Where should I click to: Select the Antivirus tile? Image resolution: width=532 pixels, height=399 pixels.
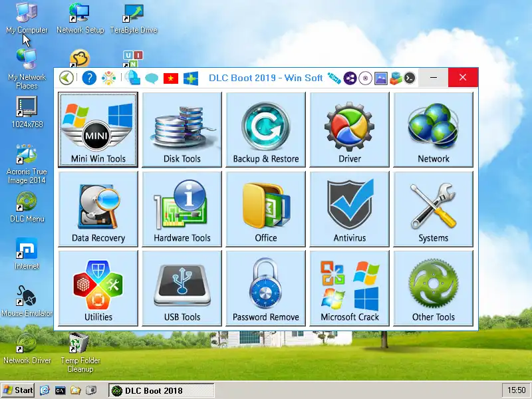pos(349,208)
